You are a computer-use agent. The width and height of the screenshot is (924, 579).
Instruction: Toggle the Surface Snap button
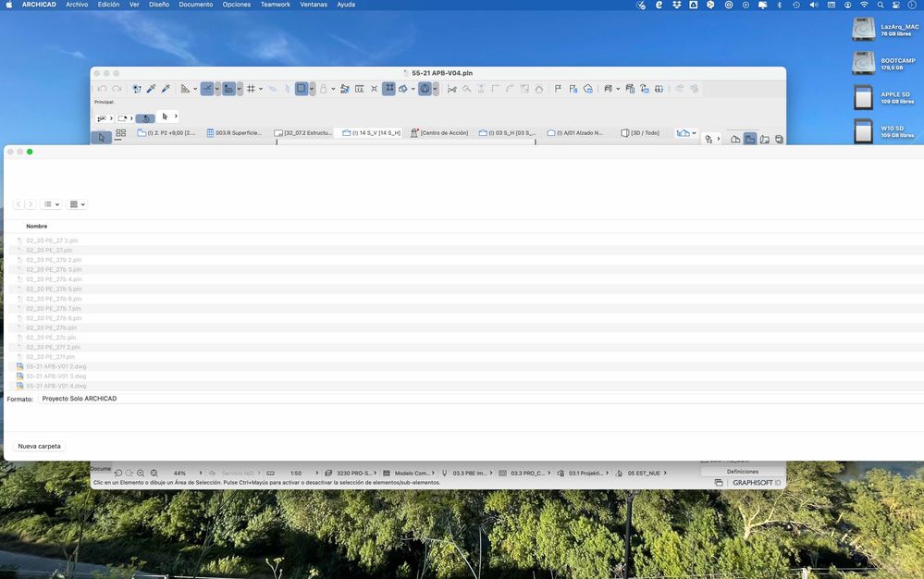coord(228,89)
